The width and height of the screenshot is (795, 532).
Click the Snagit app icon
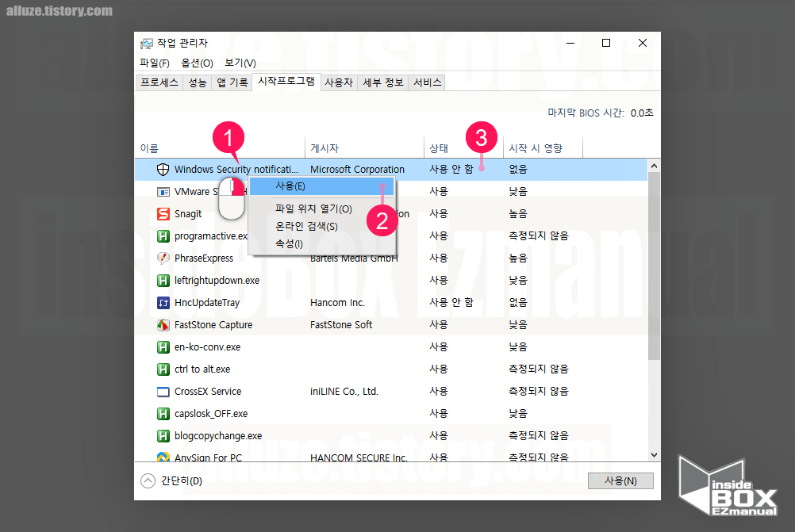[163, 214]
